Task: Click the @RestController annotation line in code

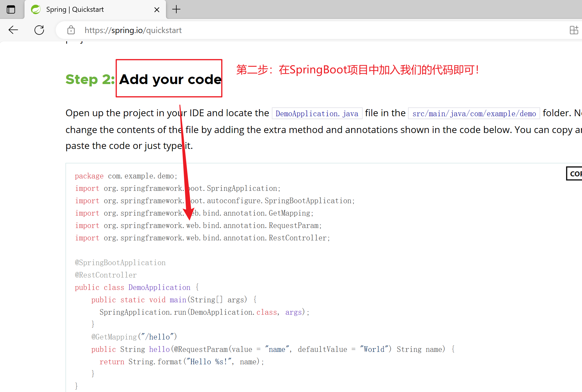Action: 106,275
